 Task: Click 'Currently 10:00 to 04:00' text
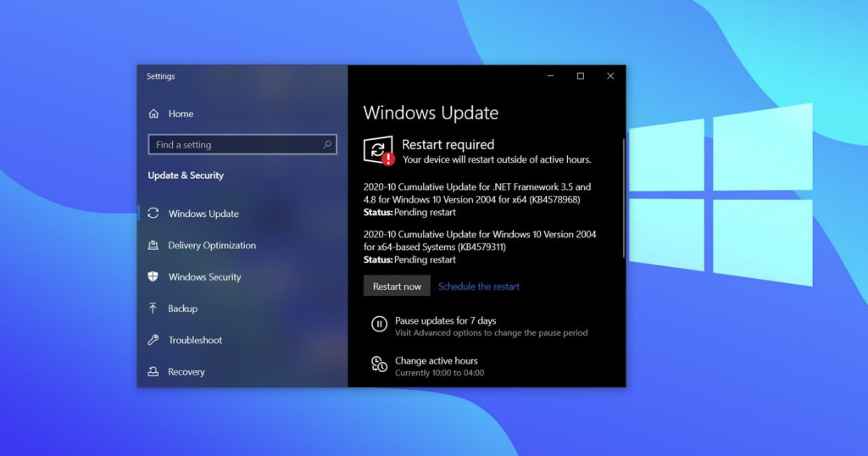click(440, 373)
